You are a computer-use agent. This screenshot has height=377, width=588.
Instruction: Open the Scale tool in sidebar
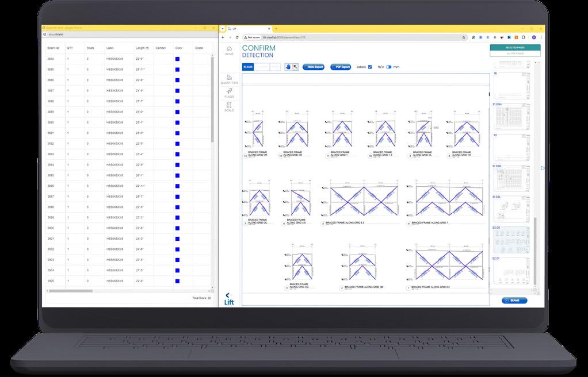pyautogui.click(x=229, y=107)
